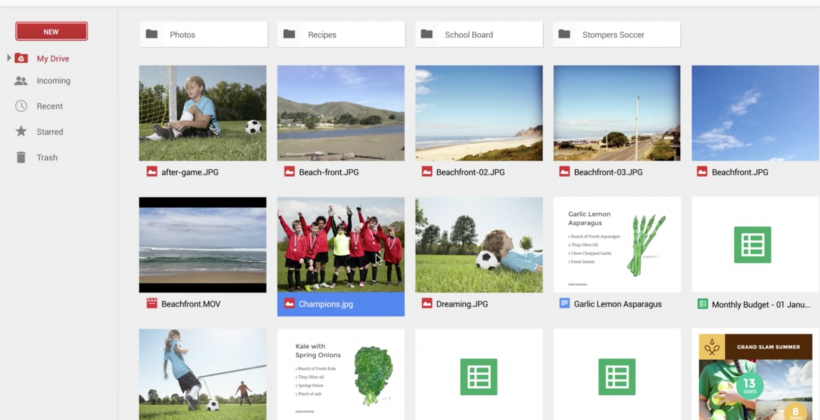Screen dimensions: 820x420
Task: Click the Trash bin icon
Action: click(21, 158)
